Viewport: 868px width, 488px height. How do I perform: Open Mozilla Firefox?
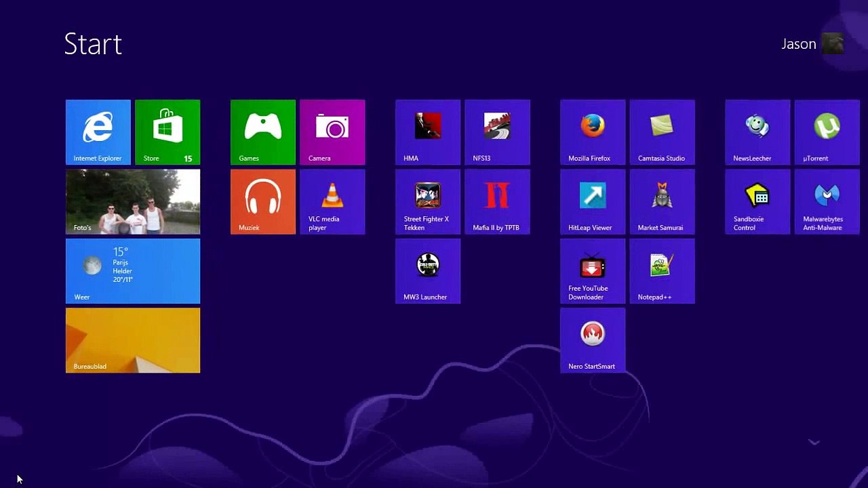[593, 132]
